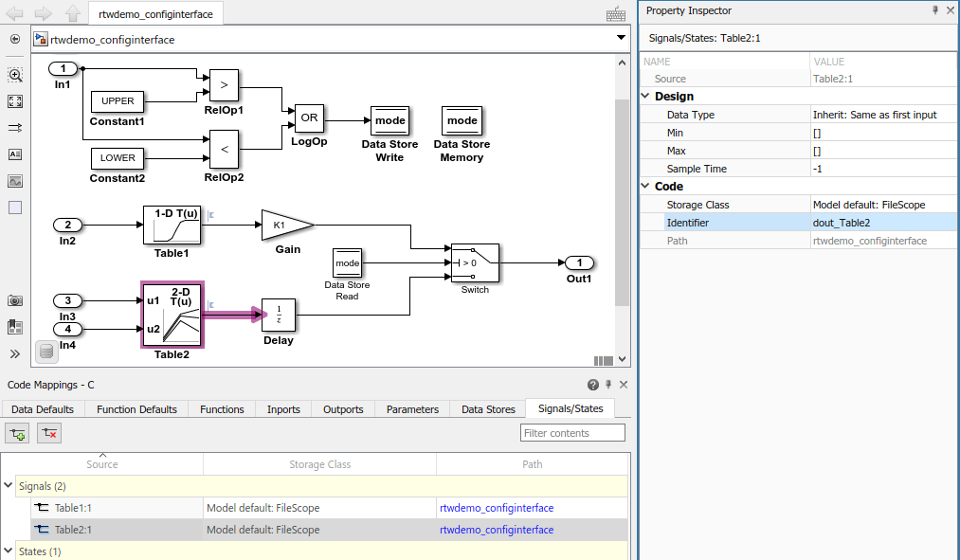Open Code Mappings help via the question mark icon

click(593, 384)
